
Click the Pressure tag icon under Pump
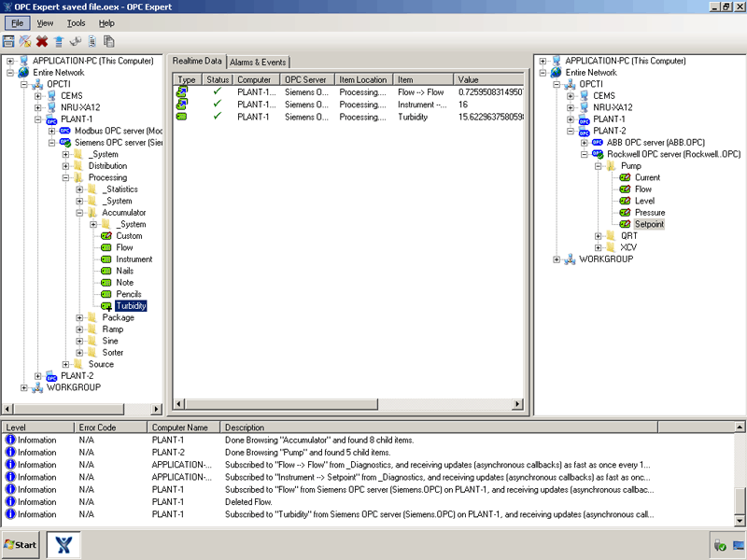626,213
